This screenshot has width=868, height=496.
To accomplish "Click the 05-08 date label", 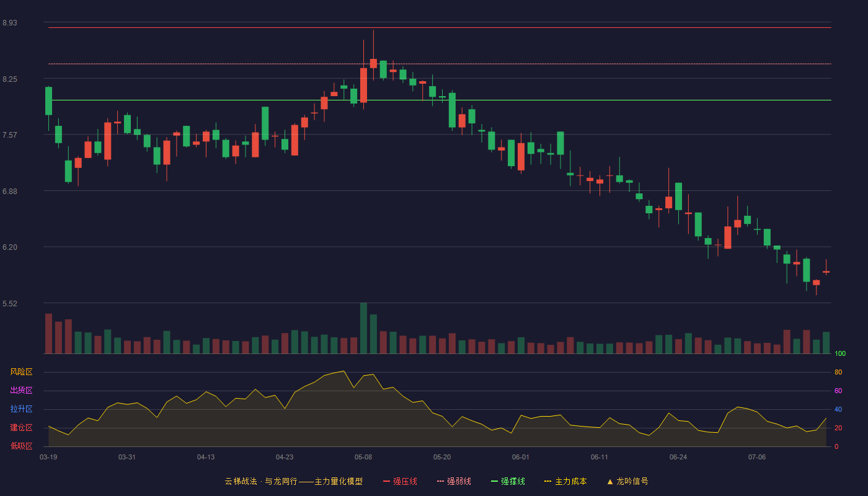I will coord(363,457).
